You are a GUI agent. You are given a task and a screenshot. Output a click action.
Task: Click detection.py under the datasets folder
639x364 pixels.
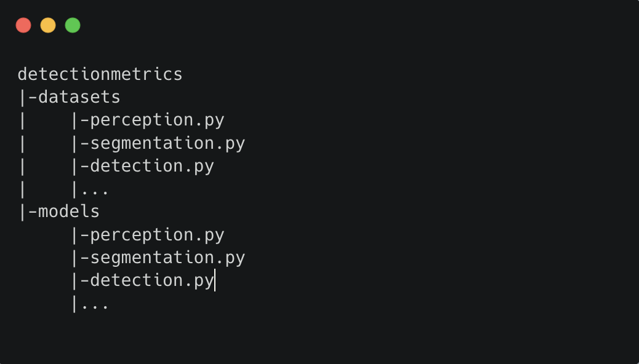pyautogui.click(x=152, y=167)
